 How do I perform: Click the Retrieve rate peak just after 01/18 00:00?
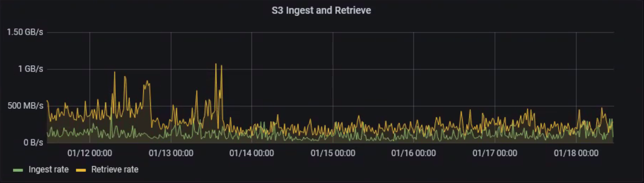pos(602,108)
